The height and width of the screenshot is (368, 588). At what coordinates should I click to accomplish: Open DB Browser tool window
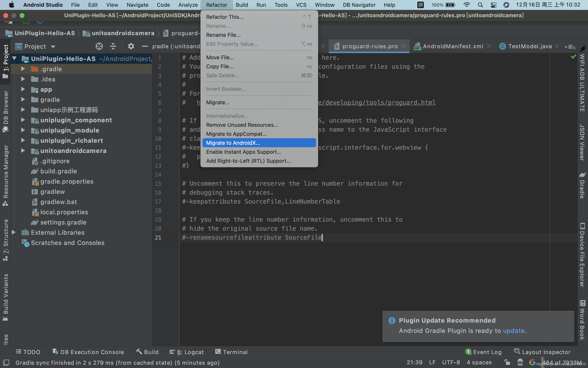[x=5, y=111]
